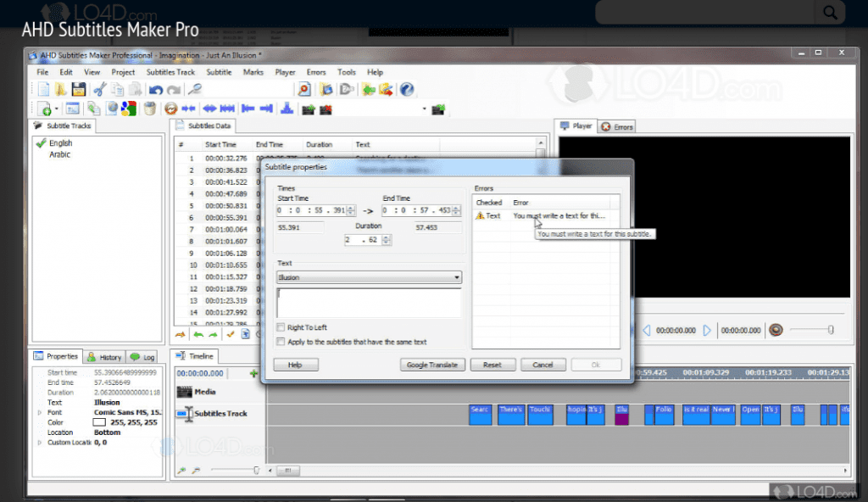Click the Open project folder icon
The image size is (868, 502).
pos(60,90)
